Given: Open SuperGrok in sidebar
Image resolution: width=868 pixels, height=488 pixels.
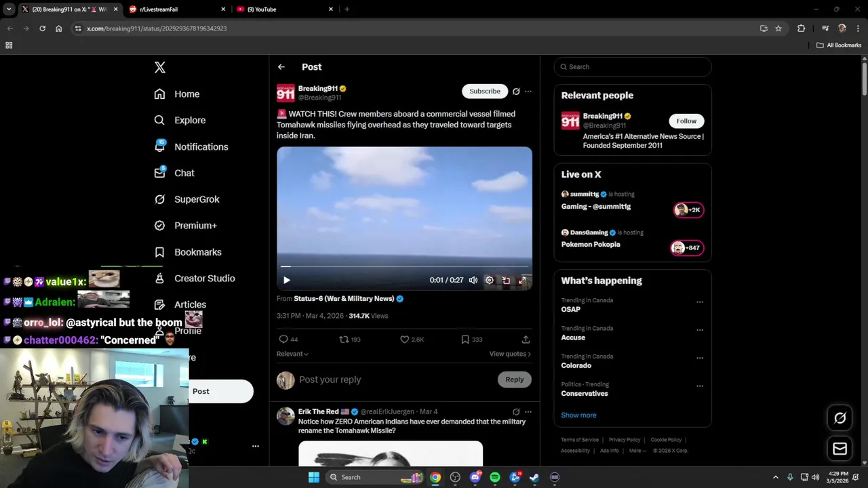Looking at the screenshot, I should pos(186,199).
